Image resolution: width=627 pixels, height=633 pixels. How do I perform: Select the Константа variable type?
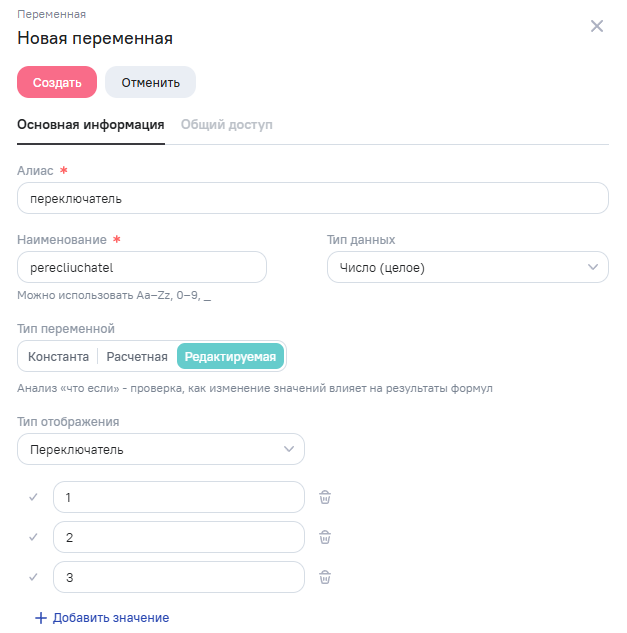[x=58, y=357]
